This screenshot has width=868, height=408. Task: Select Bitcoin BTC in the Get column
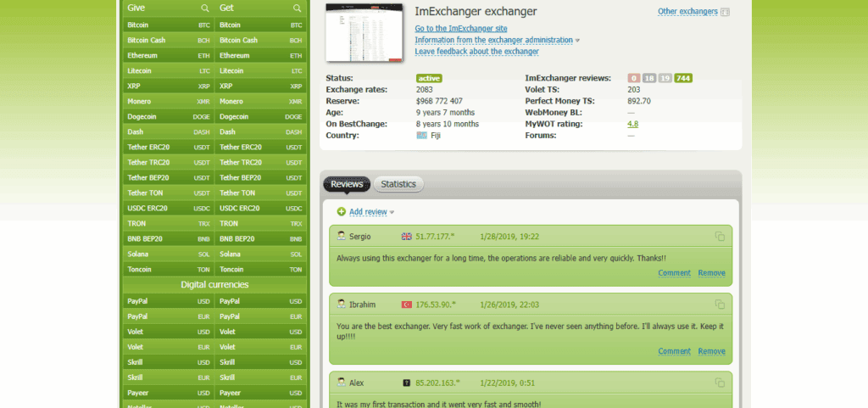pos(260,25)
